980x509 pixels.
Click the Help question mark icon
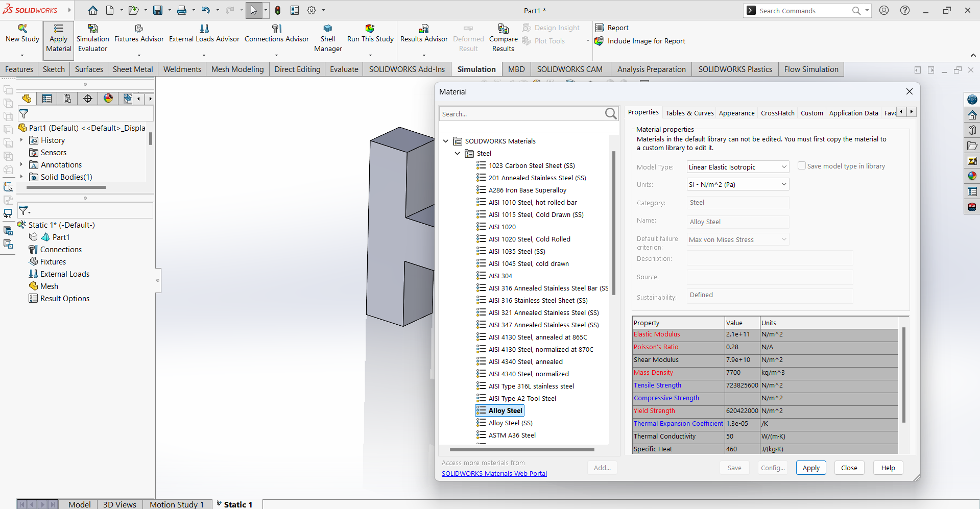(904, 10)
